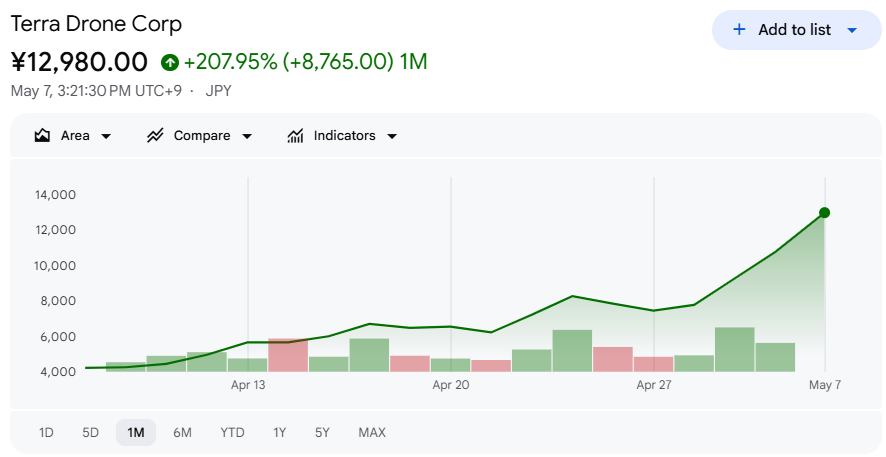Click the ¥12,980.00 price value
The image size is (886, 457).
pyautogui.click(x=79, y=62)
